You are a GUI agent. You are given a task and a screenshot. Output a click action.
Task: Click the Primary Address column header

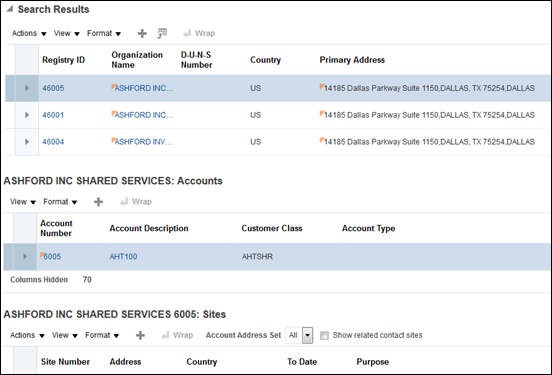[x=352, y=60]
